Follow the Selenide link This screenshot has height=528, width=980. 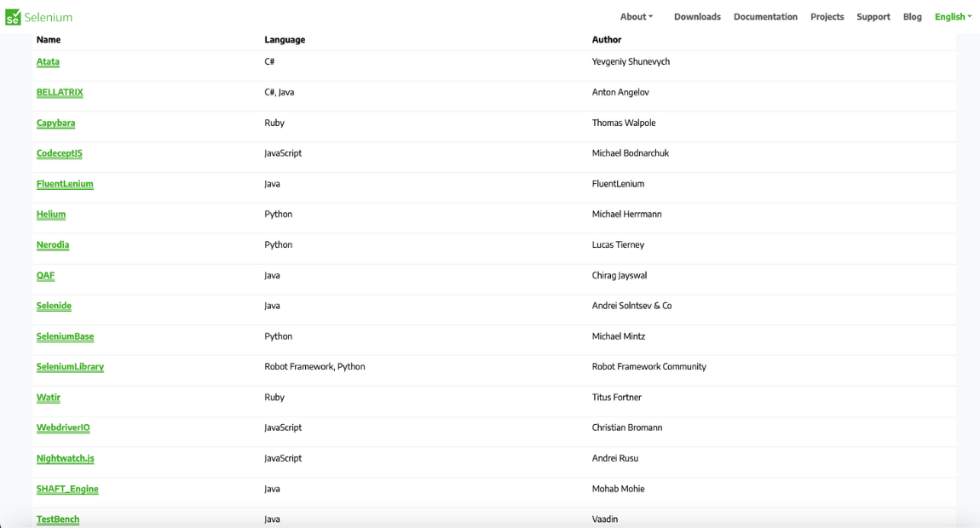point(54,306)
